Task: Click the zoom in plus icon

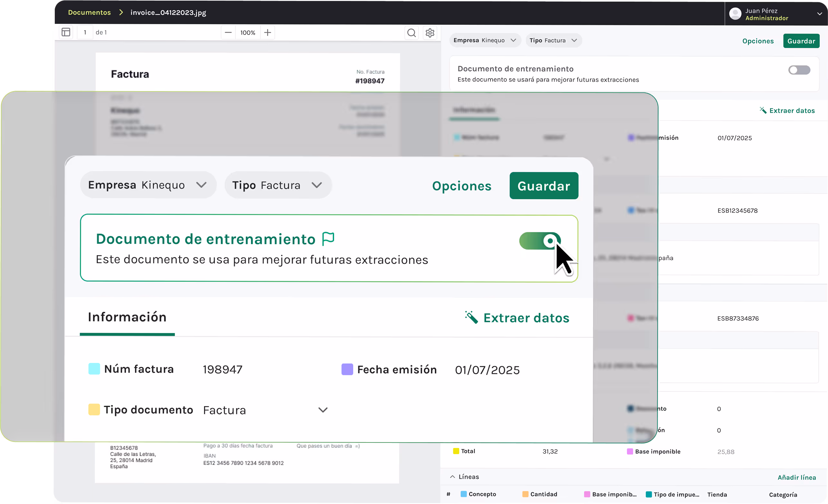Action: (x=267, y=33)
